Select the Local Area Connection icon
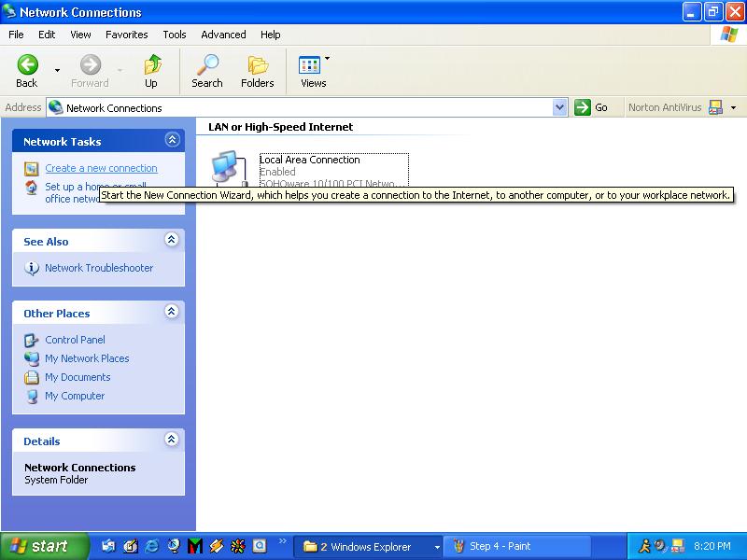This screenshot has width=747, height=560. [230, 169]
